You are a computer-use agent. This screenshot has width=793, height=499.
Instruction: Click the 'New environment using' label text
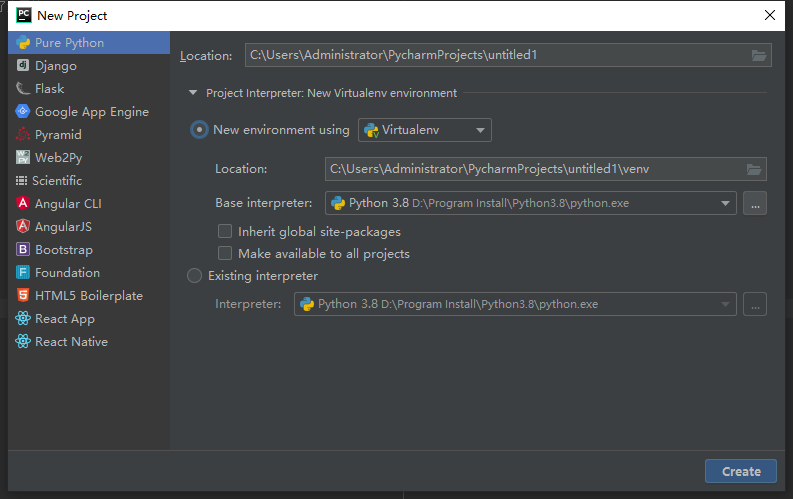tap(281, 130)
